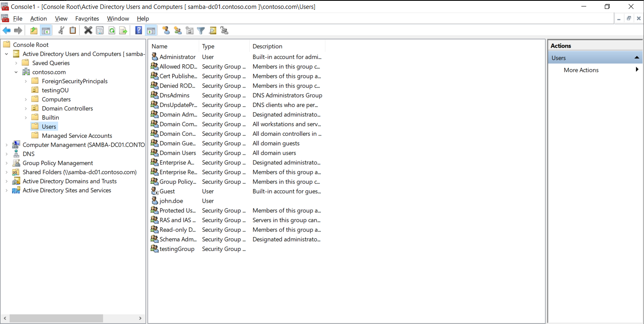Collapse the Users section in Actions pane

coord(637,57)
